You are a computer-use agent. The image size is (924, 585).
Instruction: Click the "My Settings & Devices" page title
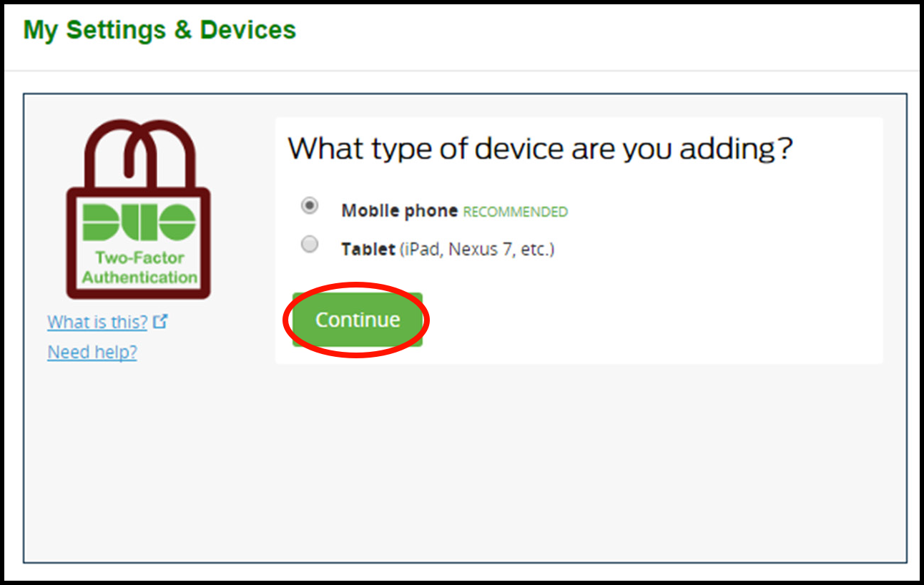tap(159, 30)
